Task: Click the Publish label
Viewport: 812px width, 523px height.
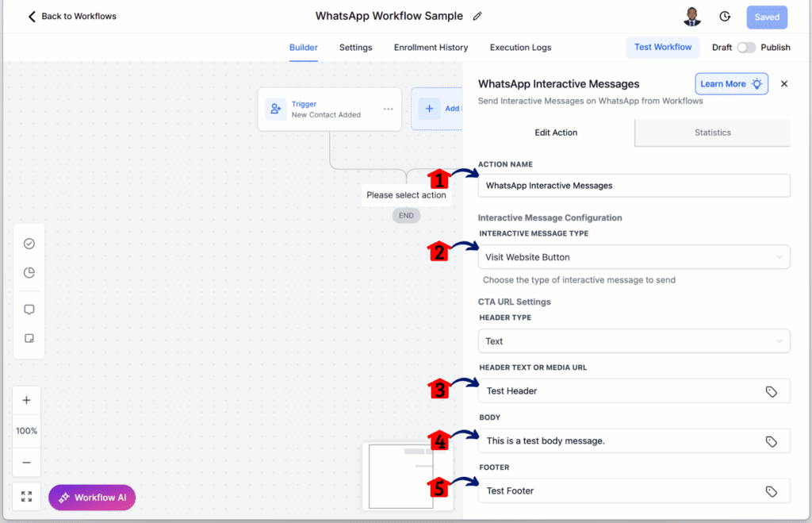Action: pos(776,47)
